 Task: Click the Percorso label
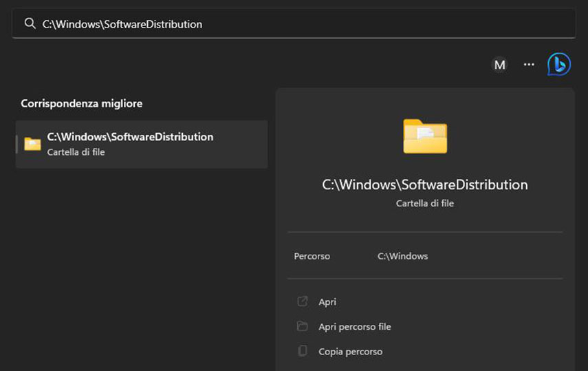click(x=312, y=256)
